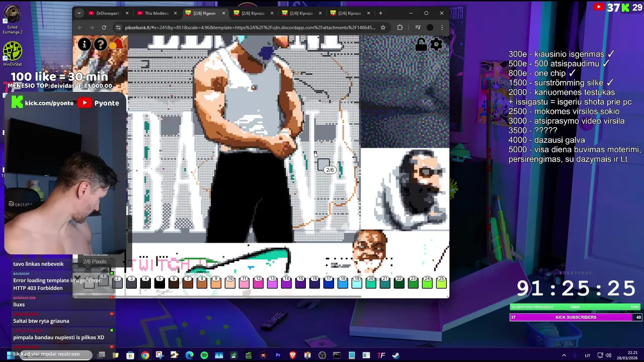644x362 pixels.
Task: Go back in browser history
Action: [x=80, y=28]
